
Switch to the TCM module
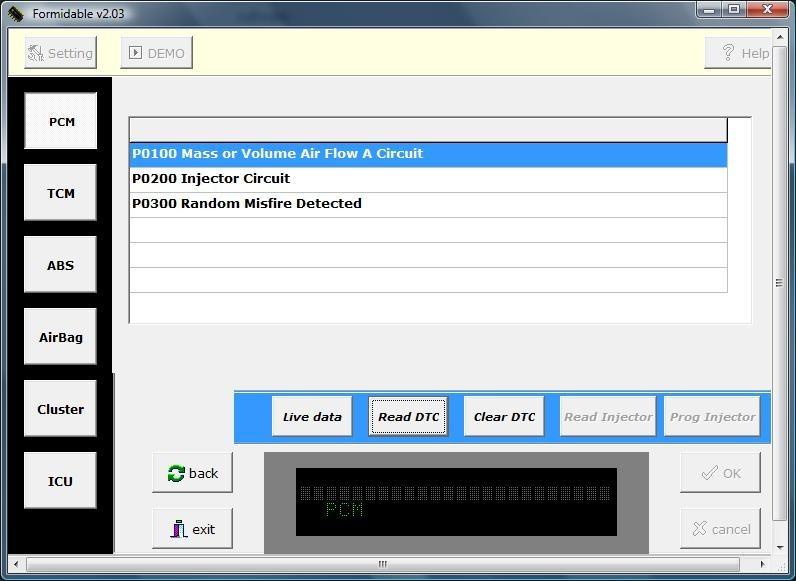pyautogui.click(x=61, y=193)
